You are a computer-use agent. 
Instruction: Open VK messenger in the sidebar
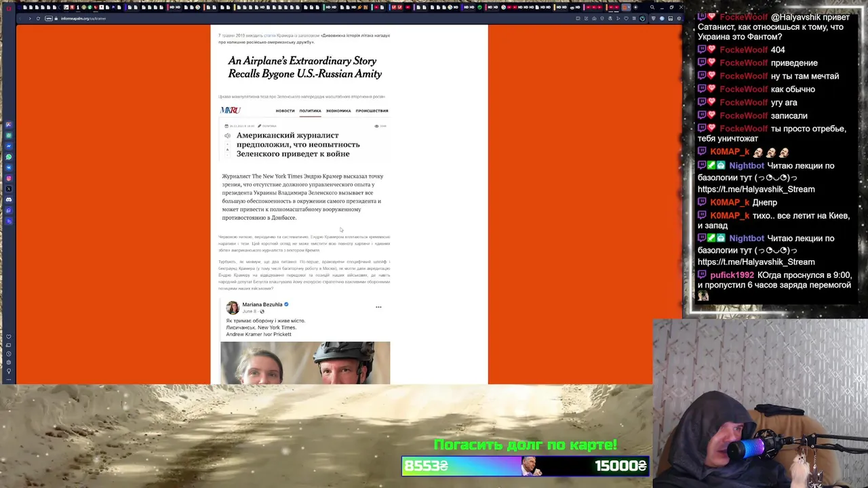click(9, 167)
